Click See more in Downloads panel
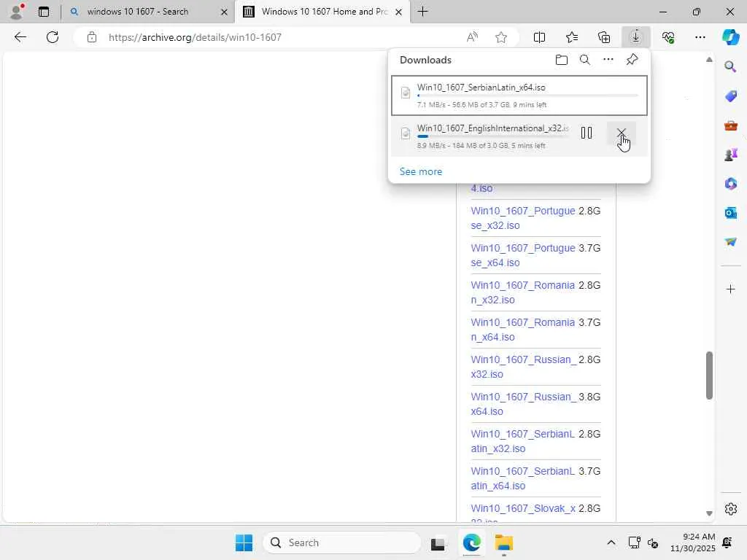Viewport: 747px width, 560px height. coord(421,171)
